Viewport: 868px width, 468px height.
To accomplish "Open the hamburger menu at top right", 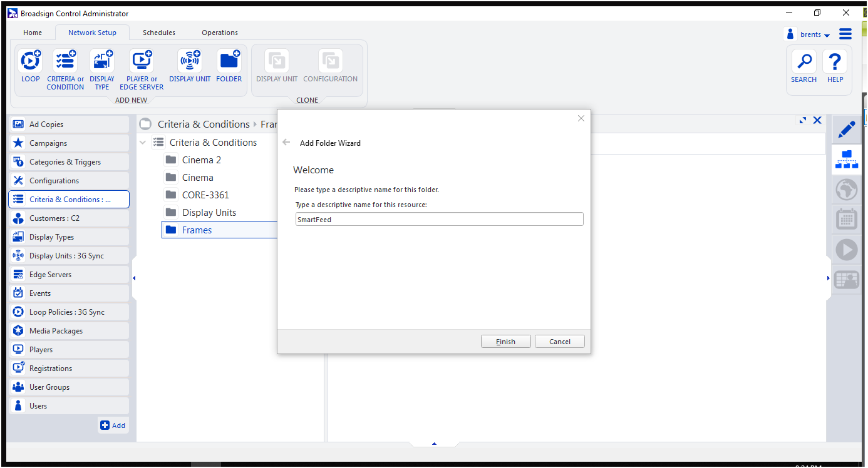I will pos(845,34).
